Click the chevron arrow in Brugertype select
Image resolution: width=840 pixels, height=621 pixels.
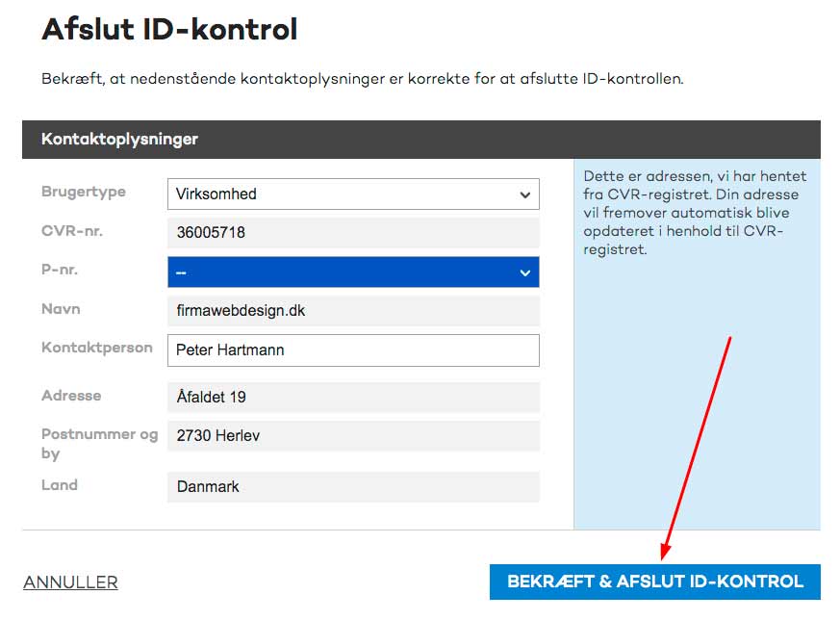(x=525, y=194)
